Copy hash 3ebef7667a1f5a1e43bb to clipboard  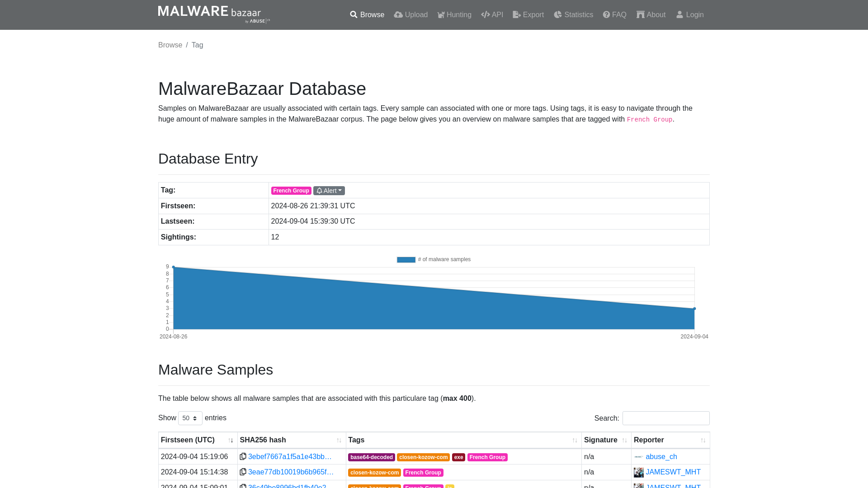pos(243,456)
